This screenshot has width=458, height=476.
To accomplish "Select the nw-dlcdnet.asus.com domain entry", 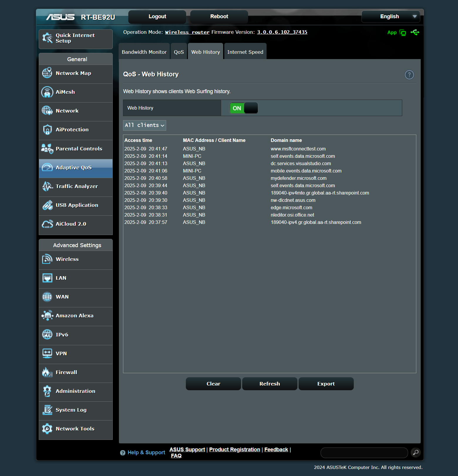I will point(293,200).
